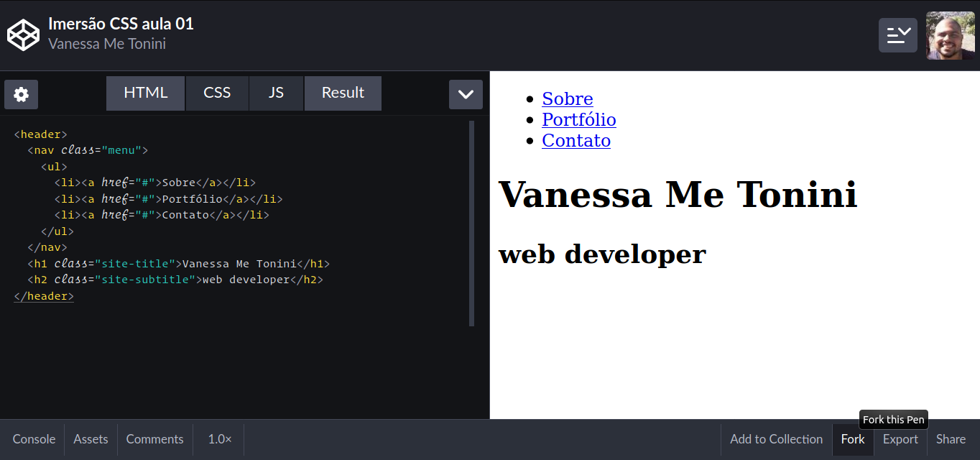The height and width of the screenshot is (460, 980).
Task: Click Fork to copy this Pen
Action: click(x=852, y=439)
